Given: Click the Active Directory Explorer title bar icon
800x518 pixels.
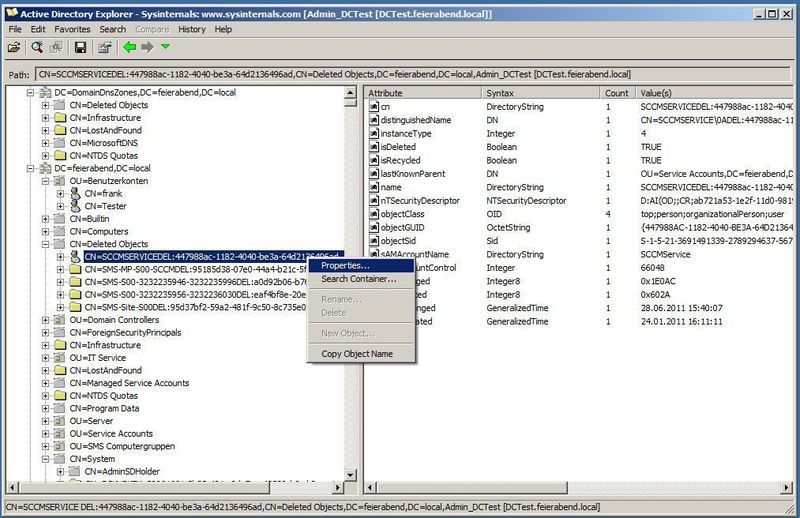Looking at the screenshot, I should coord(11,13).
